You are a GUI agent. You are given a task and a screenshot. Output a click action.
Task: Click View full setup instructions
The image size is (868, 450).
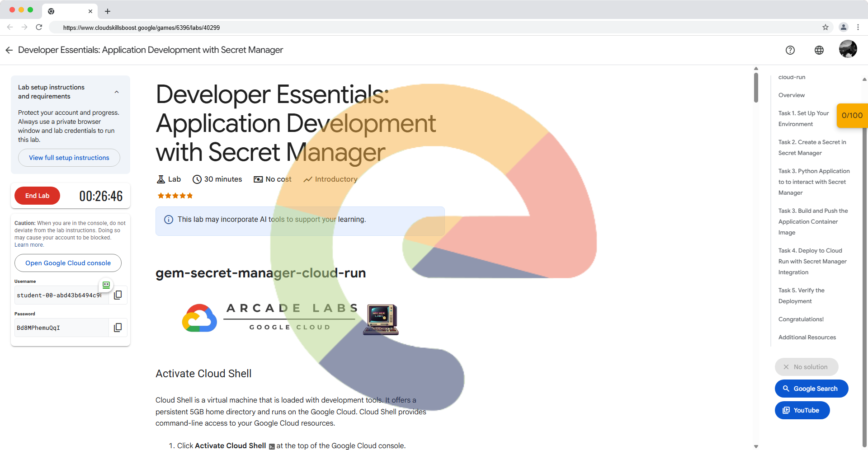coord(69,158)
